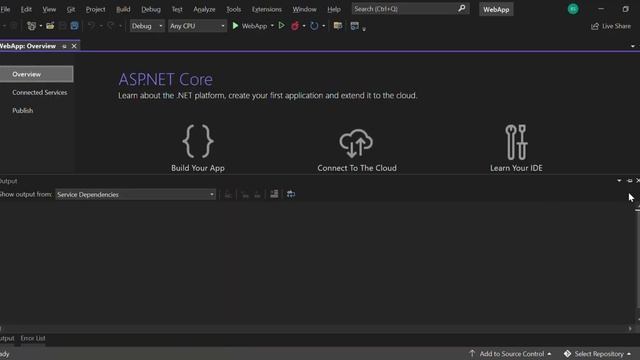Pin the WebApp: Overview tab
This screenshot has height=360, width=640.
(x=64, y=46)
